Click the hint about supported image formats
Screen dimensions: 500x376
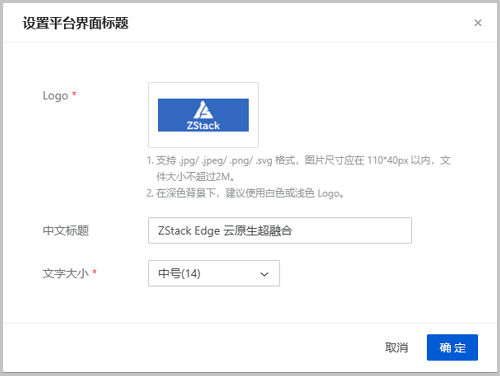pyautogui.click(x=299, y=168)
